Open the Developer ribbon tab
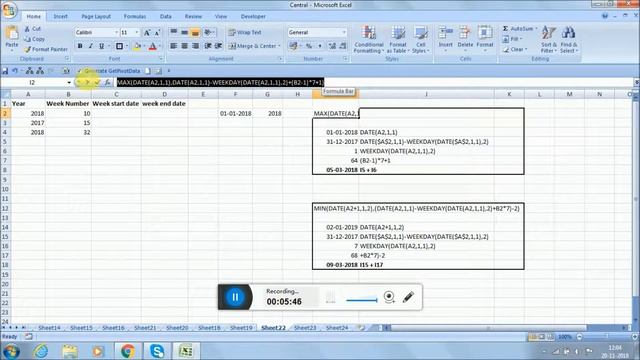Image resolution: width=640 pixels, height=360 pixels. tap(253, 16)
